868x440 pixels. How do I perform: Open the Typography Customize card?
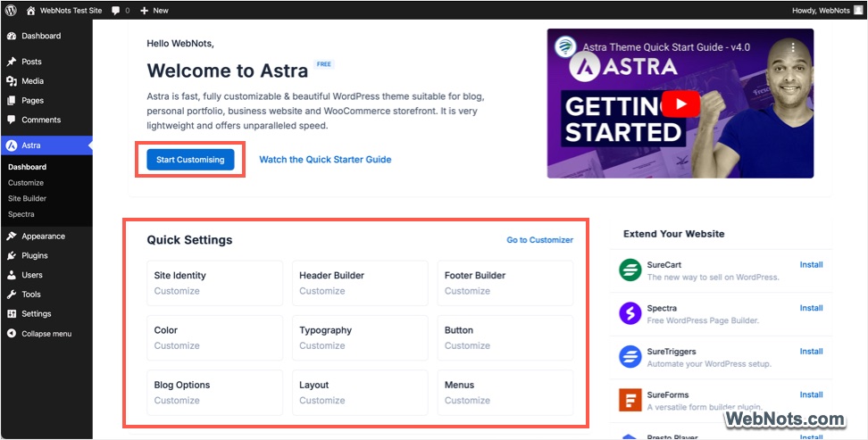pos(360,337)
